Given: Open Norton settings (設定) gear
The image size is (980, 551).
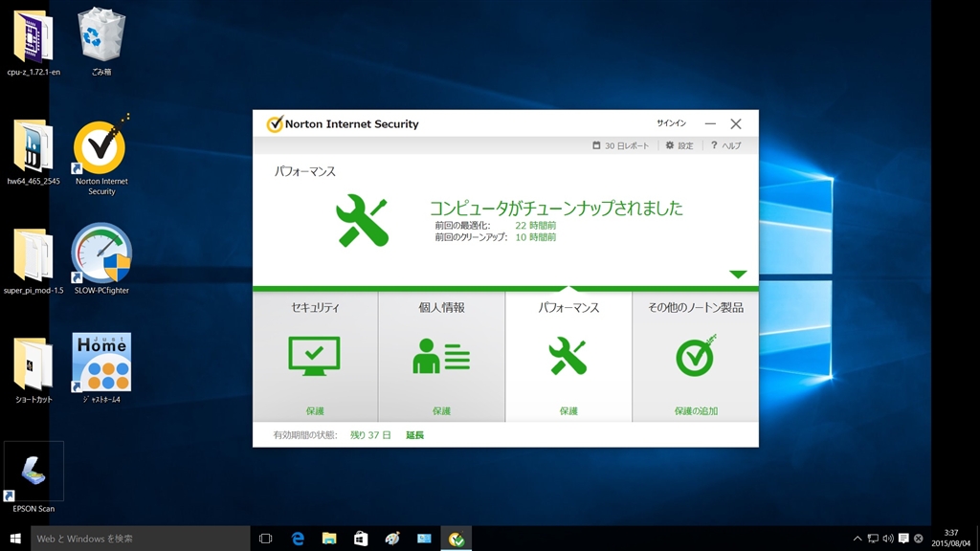Looking at the screenshot, I should pos(679,145).
